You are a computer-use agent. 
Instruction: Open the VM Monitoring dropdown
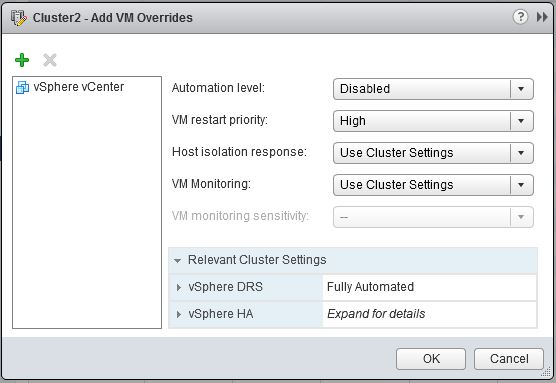point(433,185)
